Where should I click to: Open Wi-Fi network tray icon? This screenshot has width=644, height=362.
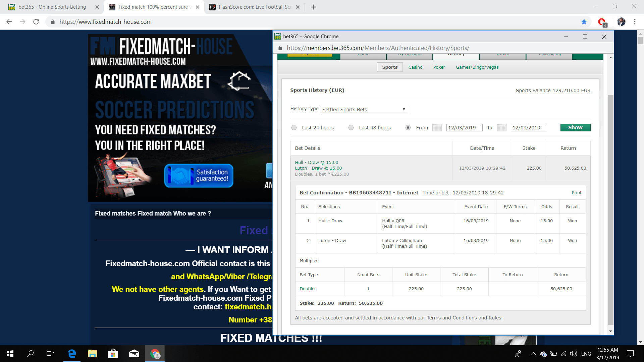point(564,354)
